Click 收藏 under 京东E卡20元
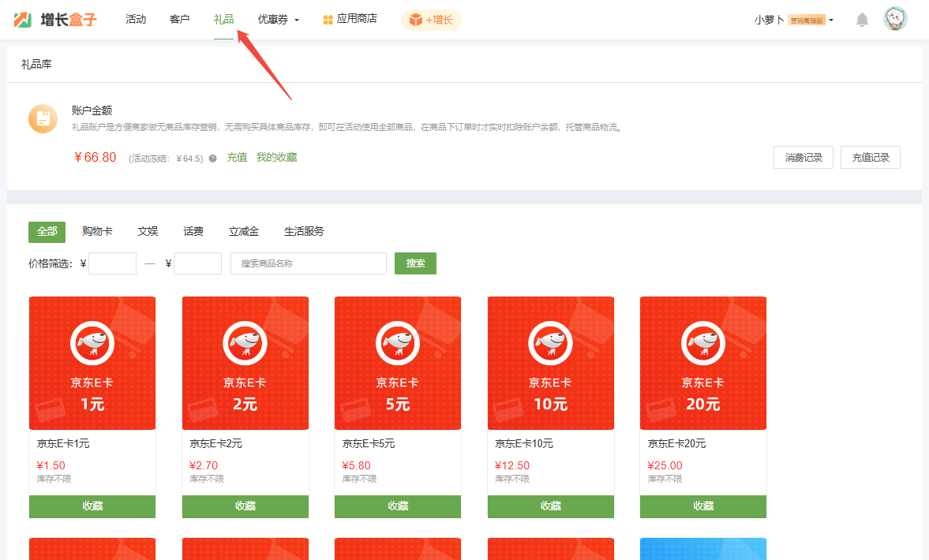Screen dimensions: 929x560 pyautogui.click(x=703, y=506)
